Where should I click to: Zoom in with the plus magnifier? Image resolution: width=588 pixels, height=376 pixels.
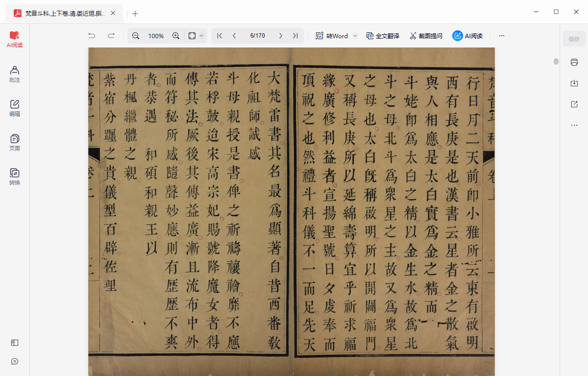click(176, 36)
